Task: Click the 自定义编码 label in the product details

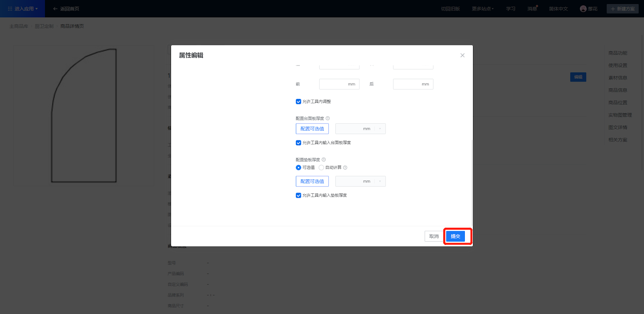Action: click(178, 285)
